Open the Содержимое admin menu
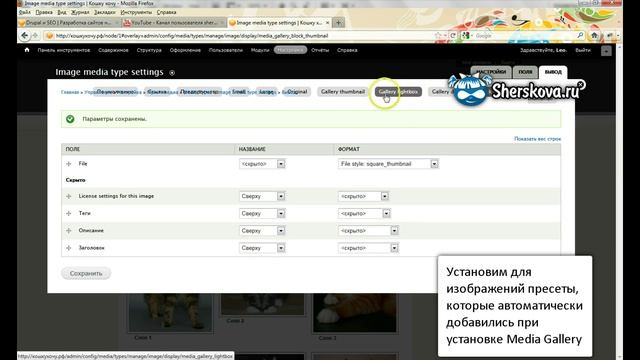 [x=113, y=50]
